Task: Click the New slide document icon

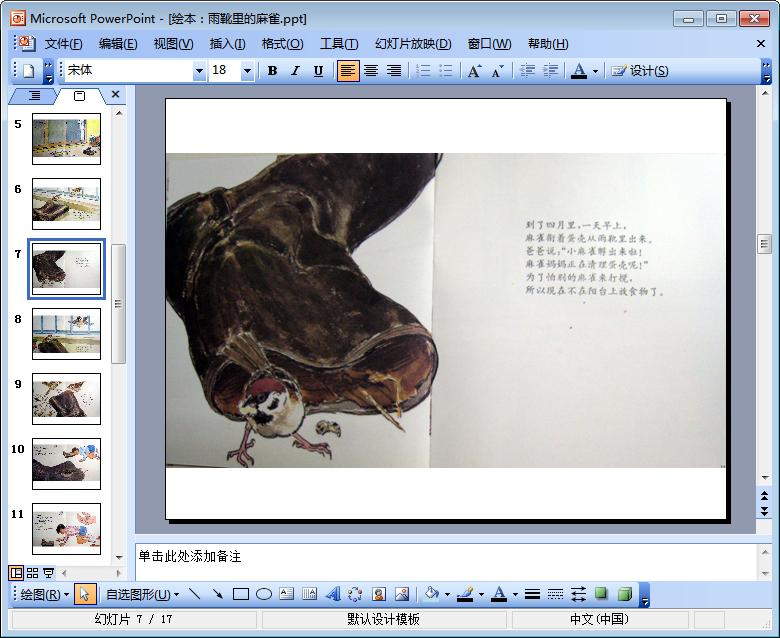Action: 28,71
